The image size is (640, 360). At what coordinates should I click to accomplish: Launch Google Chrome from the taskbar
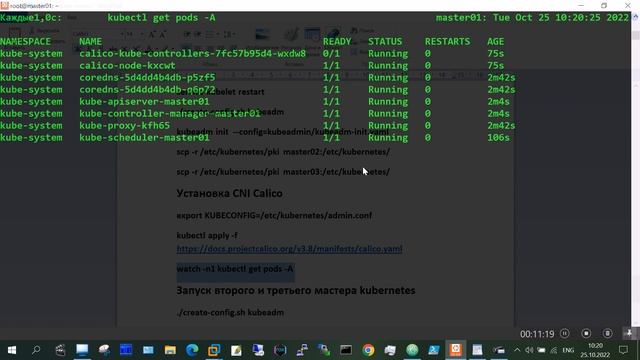(x=368, y=350)
